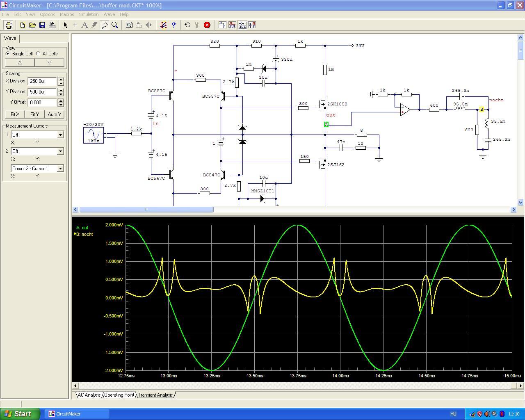Select the All Cells view option
The image size is (525, 420).
38,54
